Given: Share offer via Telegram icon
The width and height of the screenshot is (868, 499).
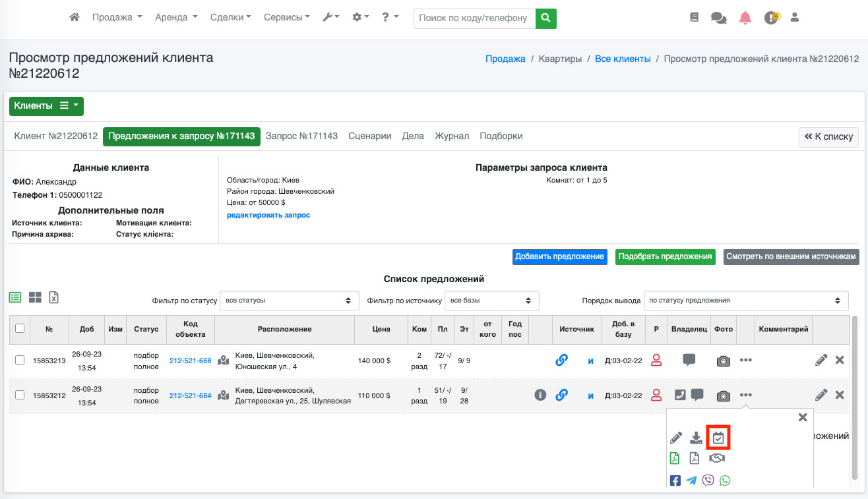Looking at the screenshot, I should click(x=691, y=481).
